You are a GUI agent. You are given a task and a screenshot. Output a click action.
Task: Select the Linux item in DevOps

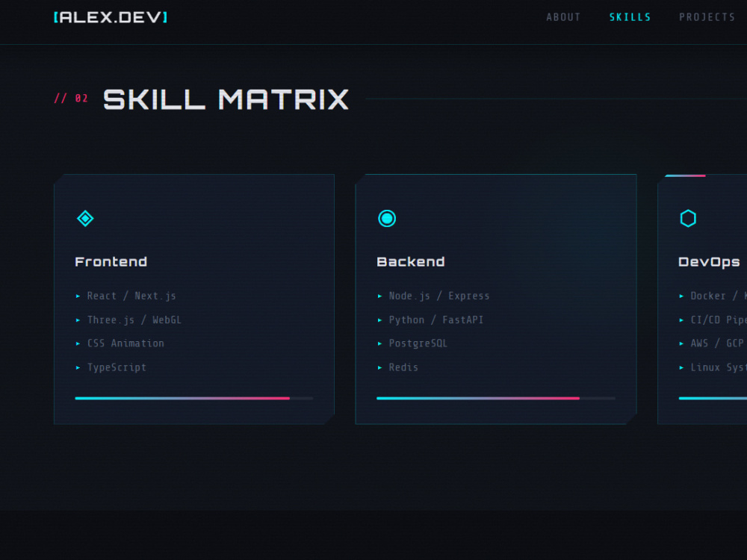(x=719, y=367)
